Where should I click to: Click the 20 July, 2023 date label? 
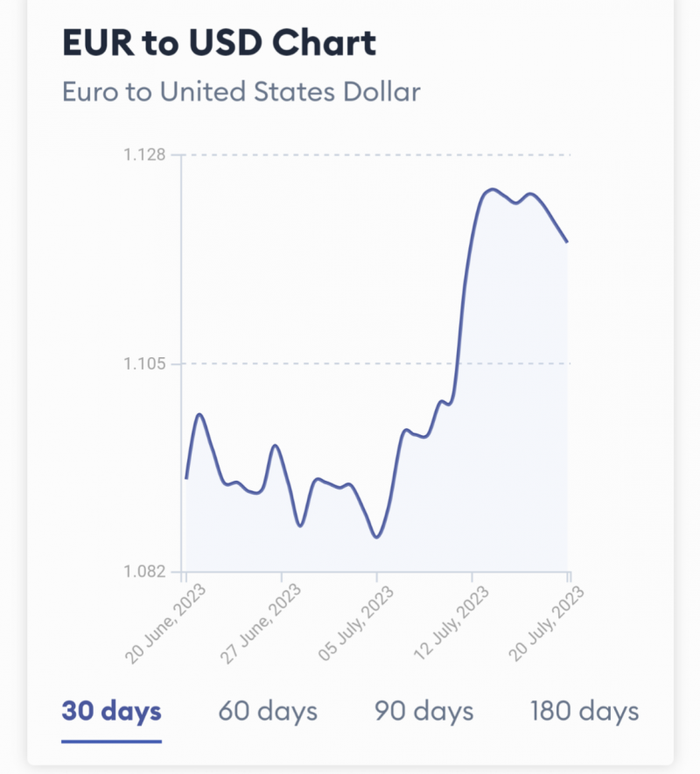(x=546, y=623)
